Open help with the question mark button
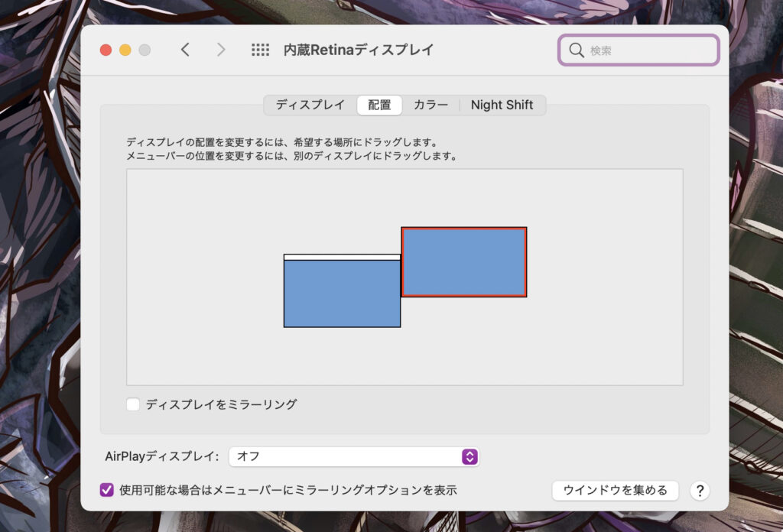The image size is (783, 532). [700, 491]
